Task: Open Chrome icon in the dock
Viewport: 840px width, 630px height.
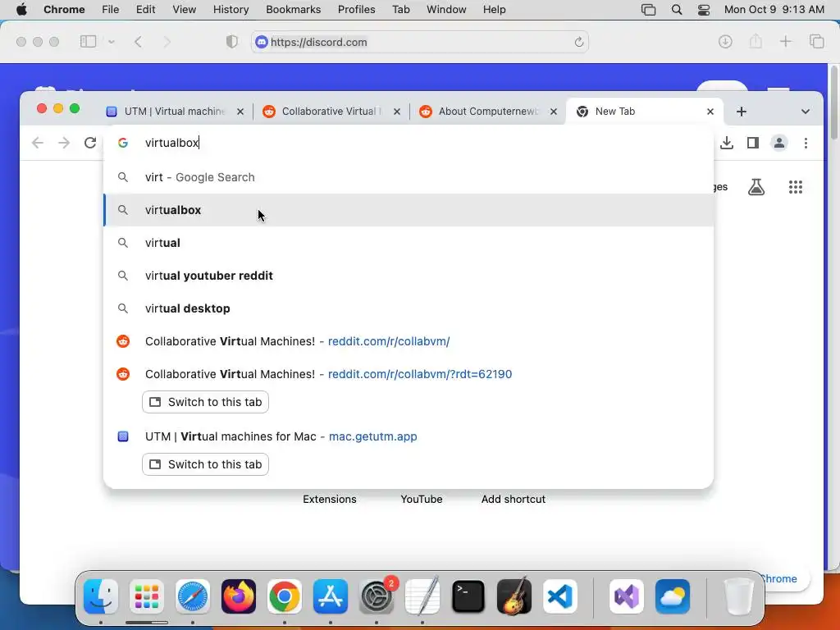Action: click(x=285, y=596)
